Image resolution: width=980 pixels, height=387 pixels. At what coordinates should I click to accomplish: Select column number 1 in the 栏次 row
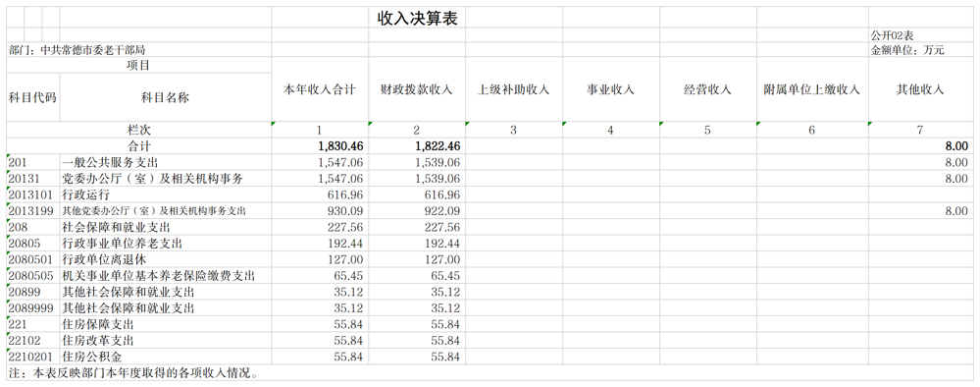pyautogui.click(x=320, y=131)
